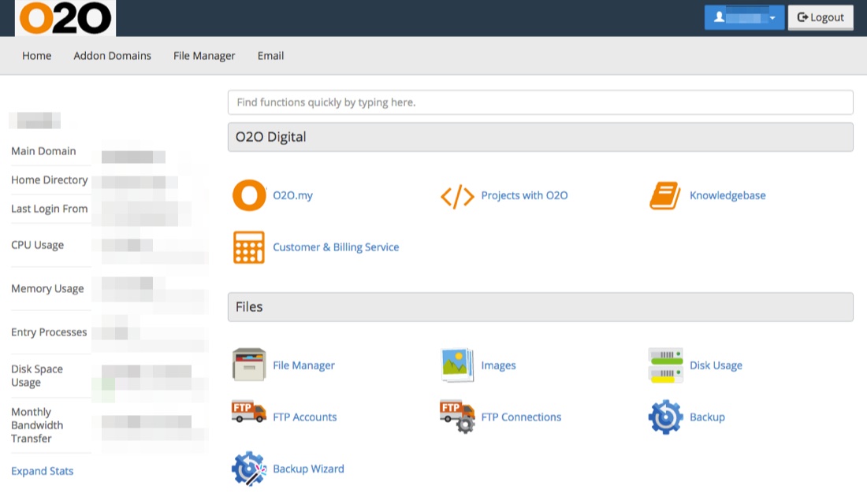Click the Logout button

820,17
